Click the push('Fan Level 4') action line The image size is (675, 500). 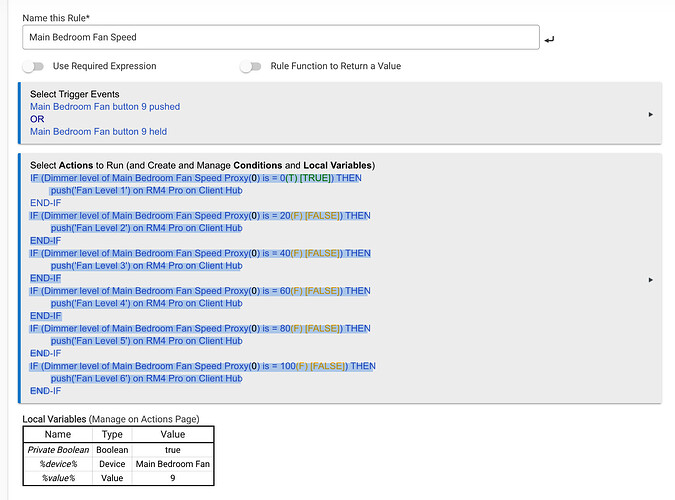pos(146,303)
